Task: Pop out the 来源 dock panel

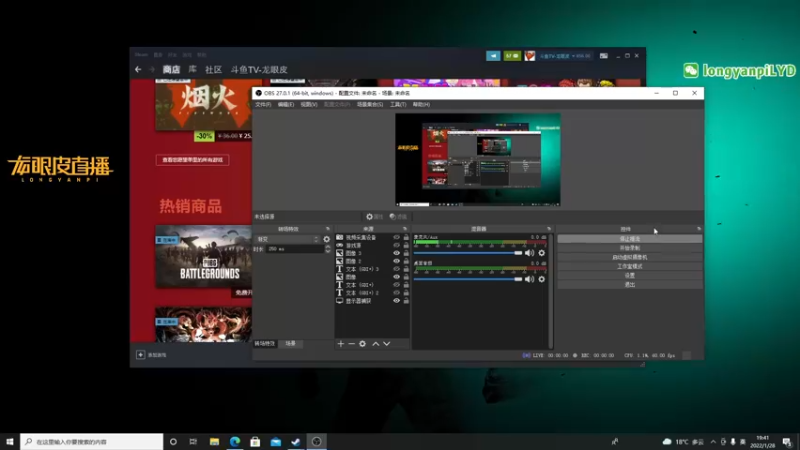Action: pos(405,229)
